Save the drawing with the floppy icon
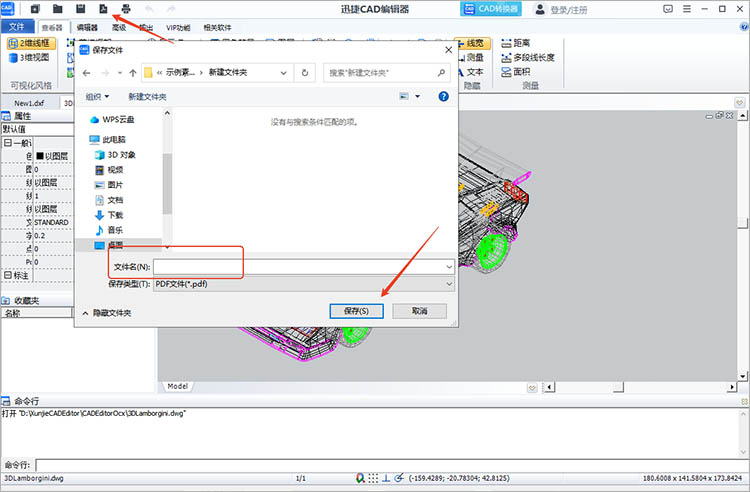The image size is (750, 492). pyautogui.click(x=80, y=9)
